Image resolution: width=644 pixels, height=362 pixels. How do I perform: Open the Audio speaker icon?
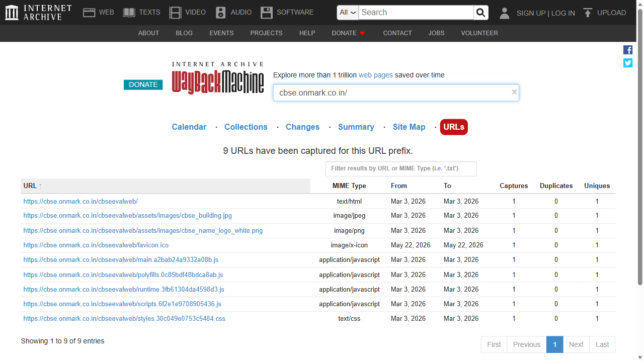(220, 13)
